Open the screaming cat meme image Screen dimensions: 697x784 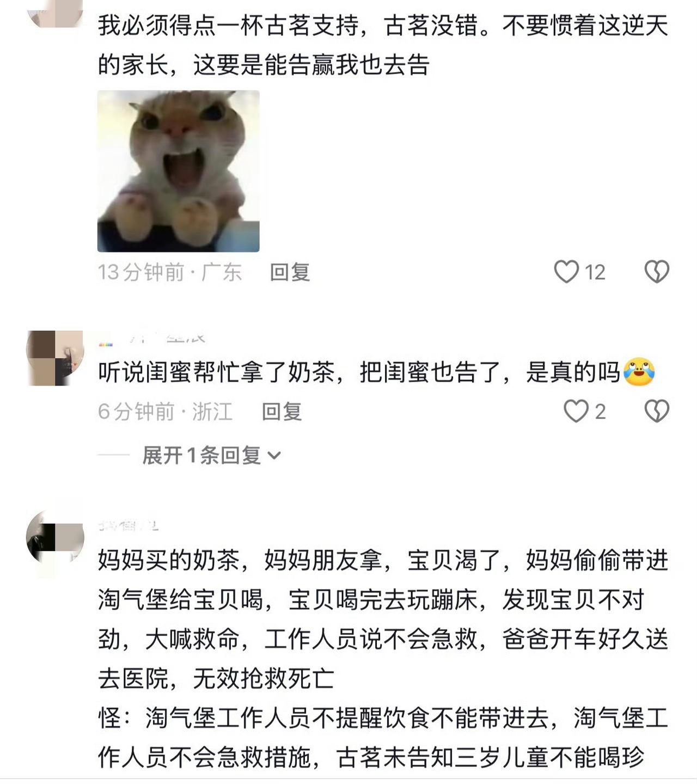click(179, 171)
